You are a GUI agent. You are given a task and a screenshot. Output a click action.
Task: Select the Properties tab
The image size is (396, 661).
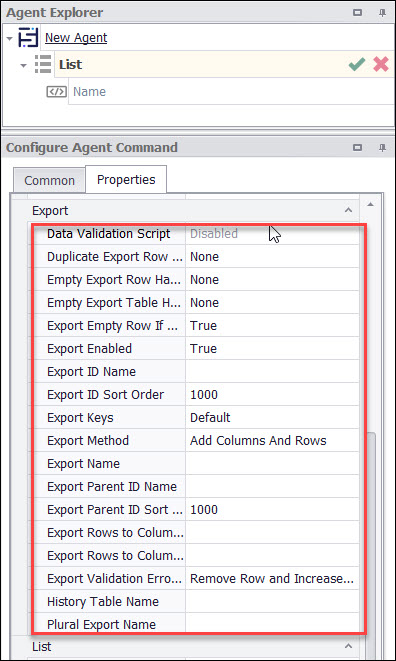[126, 180]
